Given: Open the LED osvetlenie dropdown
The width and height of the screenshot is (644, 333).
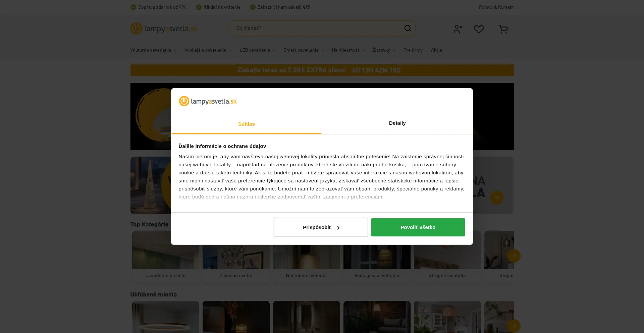Looking at the screenshot, I should [257, 50].
